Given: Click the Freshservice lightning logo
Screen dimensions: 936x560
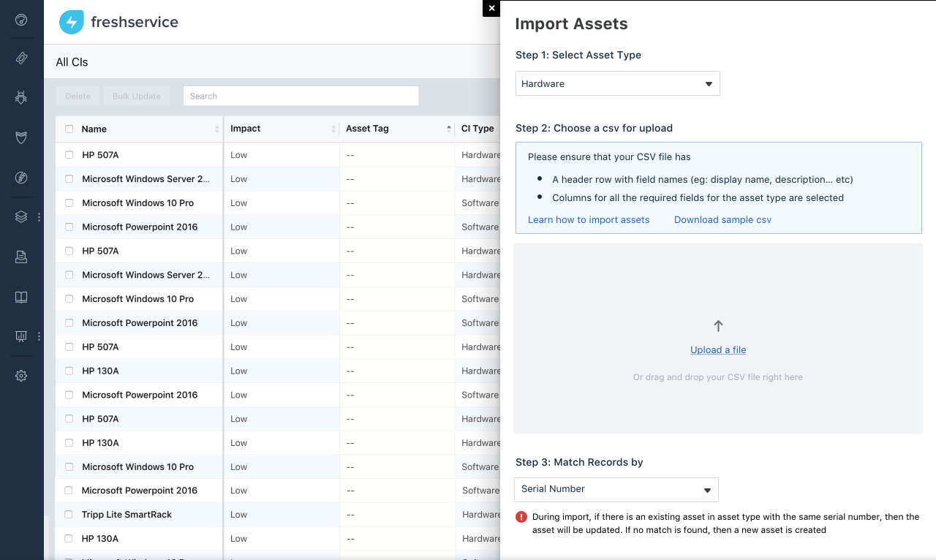Looking at the screenshot, I should pos(72,23).
